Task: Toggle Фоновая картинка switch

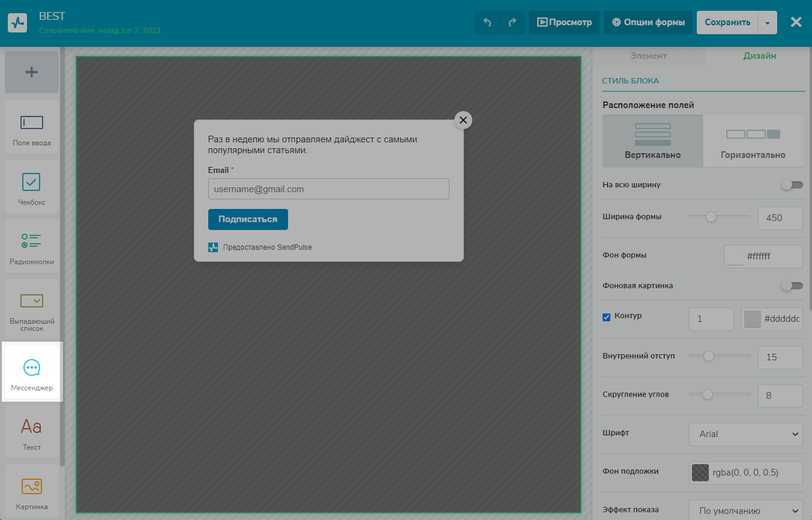Action: tap(792, 286)
